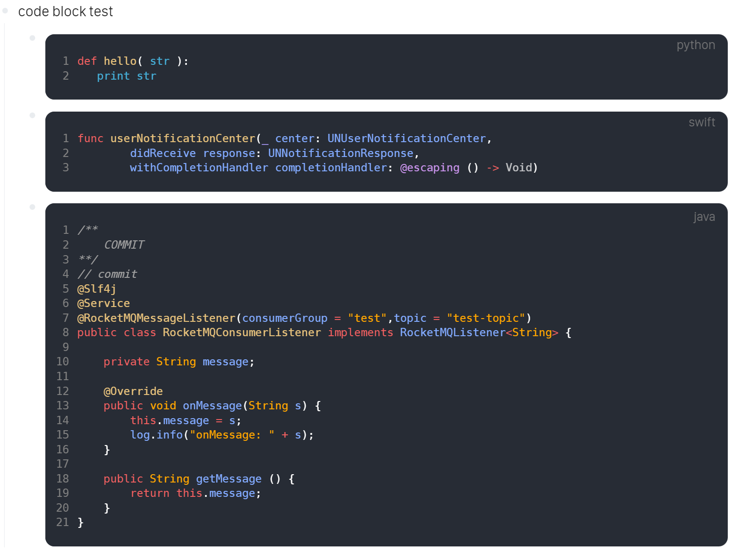Click the @escaping keyword in swift code
The image size is (756, 558).
pos(430,168)
